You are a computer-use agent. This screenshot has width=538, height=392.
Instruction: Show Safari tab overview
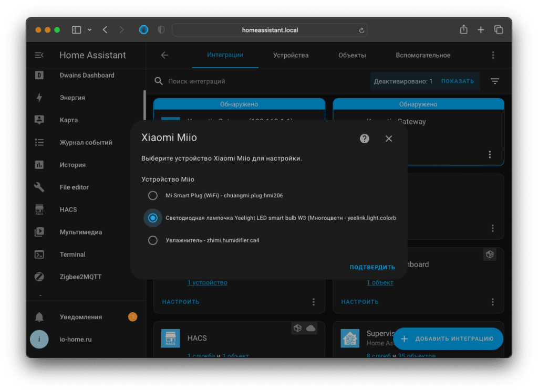coord(499,30)
